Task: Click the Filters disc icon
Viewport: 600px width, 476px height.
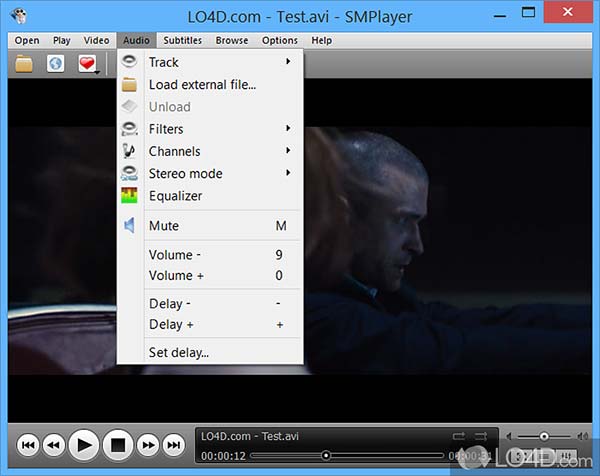Action: [x=129, y=129]
